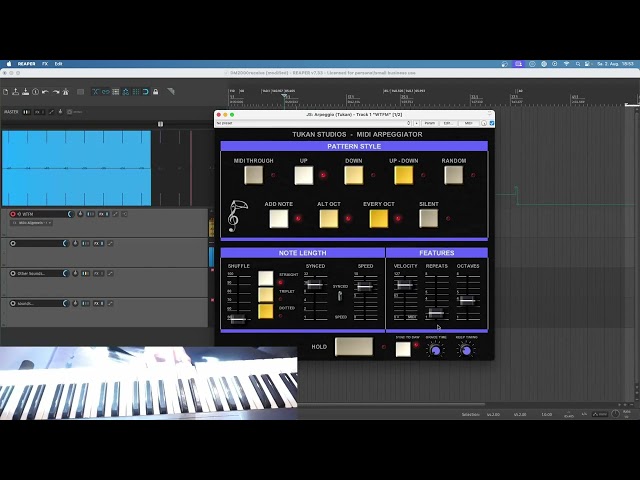Click the REPEATS slider handle
This screenshot has width=640, height=480.
(436, 313)
